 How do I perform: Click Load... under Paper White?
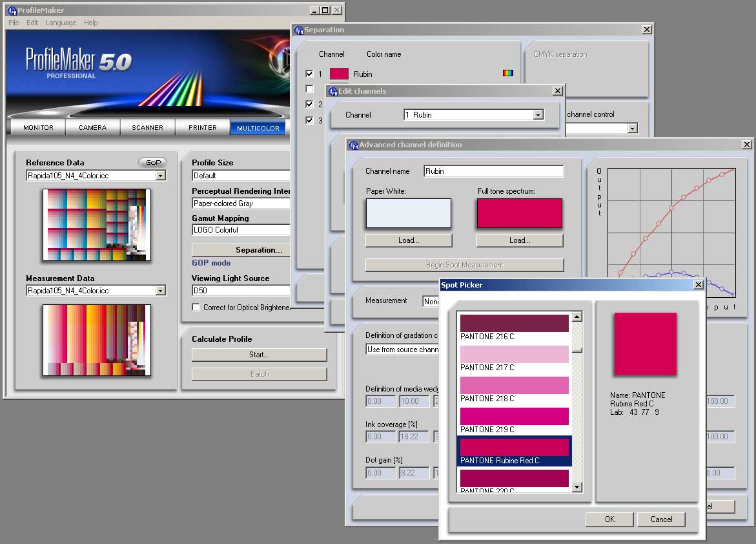[409, 240]
